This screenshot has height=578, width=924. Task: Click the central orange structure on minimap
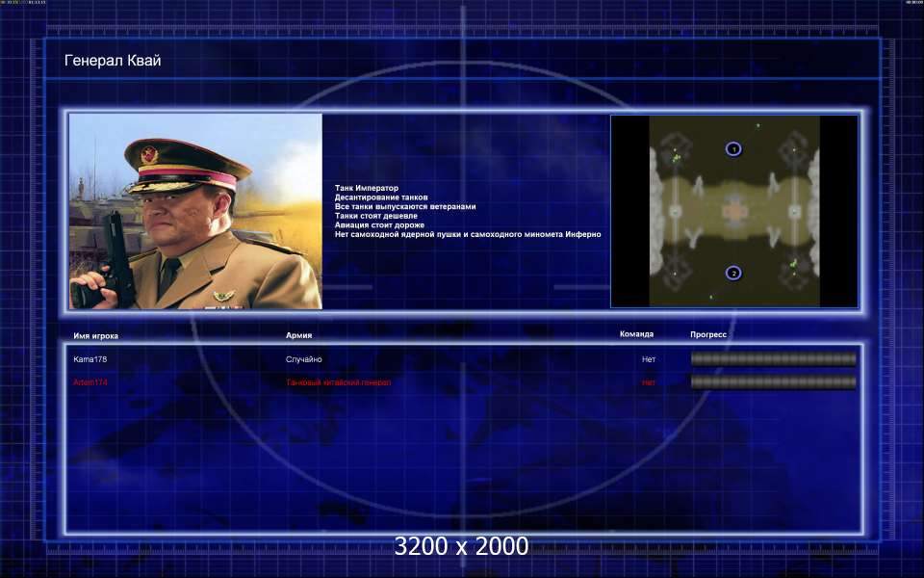click(734, 210)
